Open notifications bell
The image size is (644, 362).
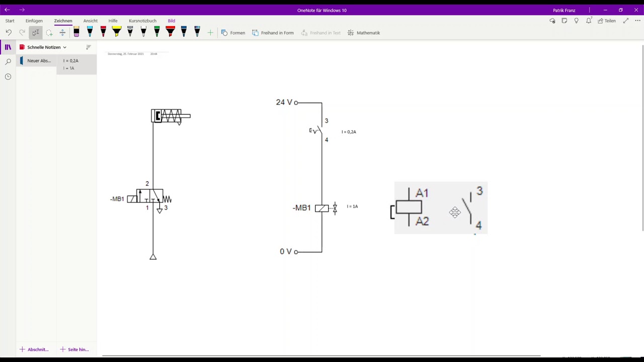coord(589,21)
